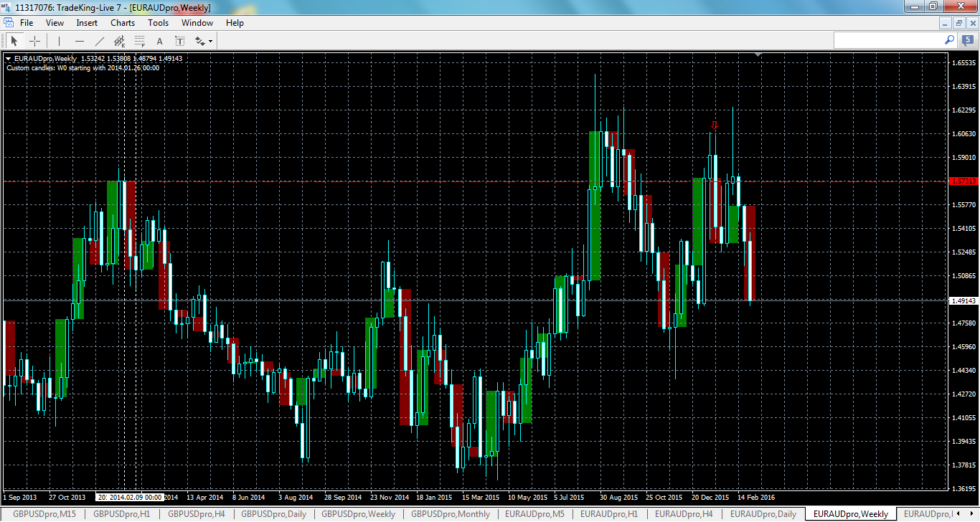Screen dimensions: 980x522
Task: Switch to the EURAUDpro,Daily chart tab
Action: [x=763, y=514]
